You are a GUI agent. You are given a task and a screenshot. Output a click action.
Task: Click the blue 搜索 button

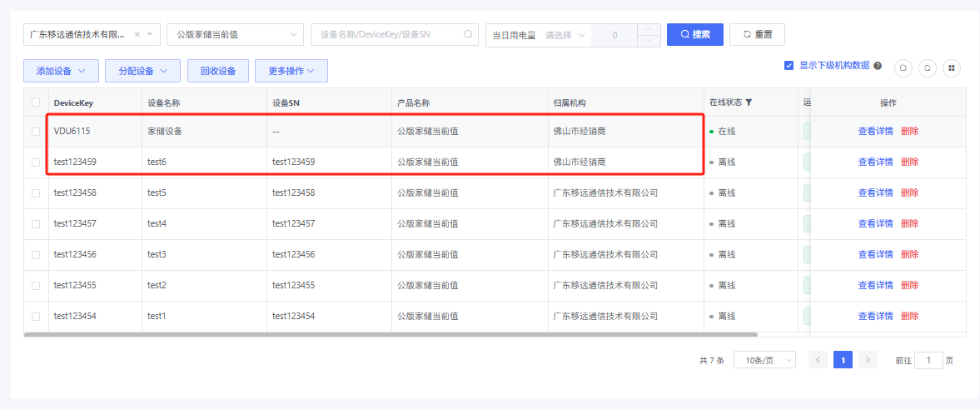[x=694, y=35]
